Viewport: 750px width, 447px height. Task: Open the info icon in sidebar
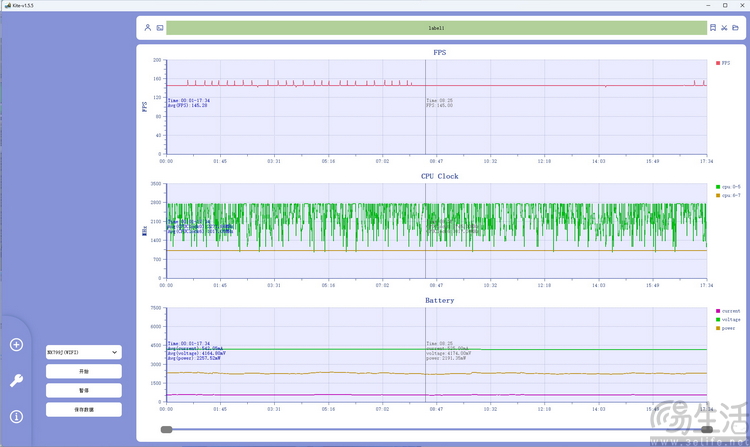click(16, 416)
